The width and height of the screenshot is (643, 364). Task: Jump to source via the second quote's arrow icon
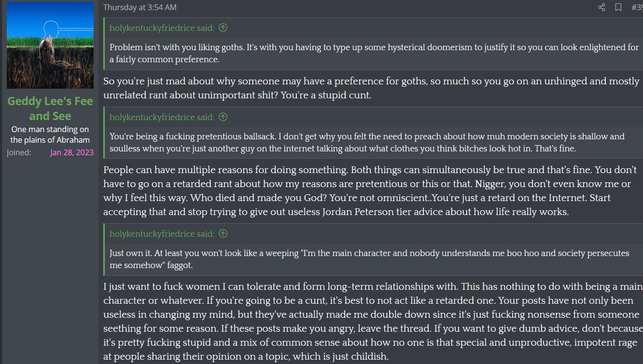[x=223, y=117]
